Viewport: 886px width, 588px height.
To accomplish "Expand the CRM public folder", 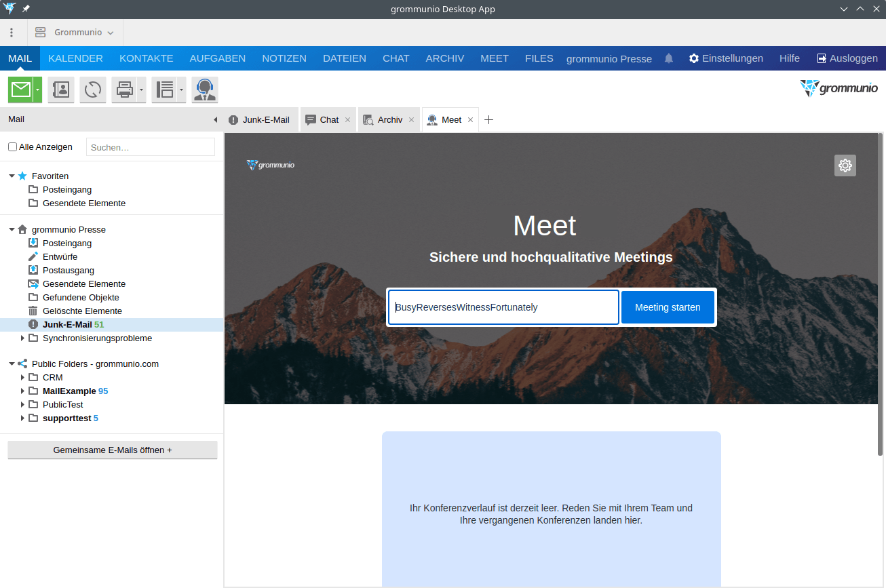I will [22, 377].
